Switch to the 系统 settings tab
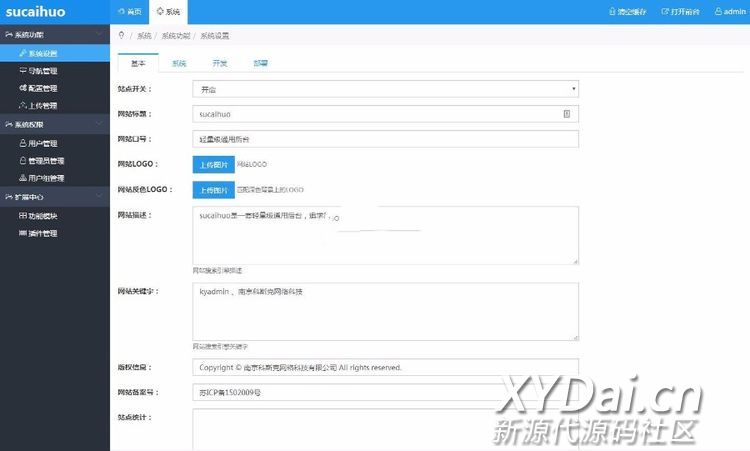The image size is (750, 451). point(179,63)
